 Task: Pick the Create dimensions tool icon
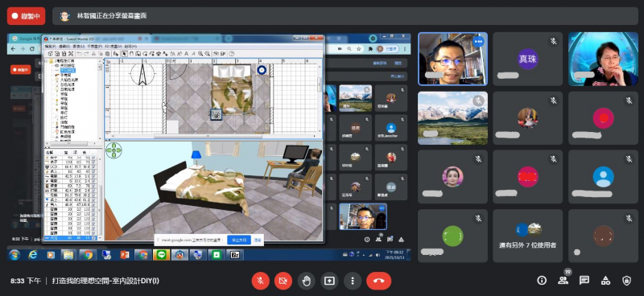pyautogui.click(x=159, y=54)
